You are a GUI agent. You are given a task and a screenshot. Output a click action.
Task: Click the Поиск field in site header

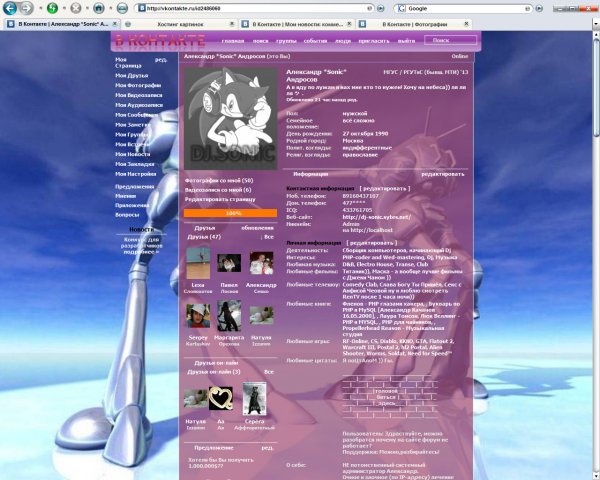click(x=450, y=40)
